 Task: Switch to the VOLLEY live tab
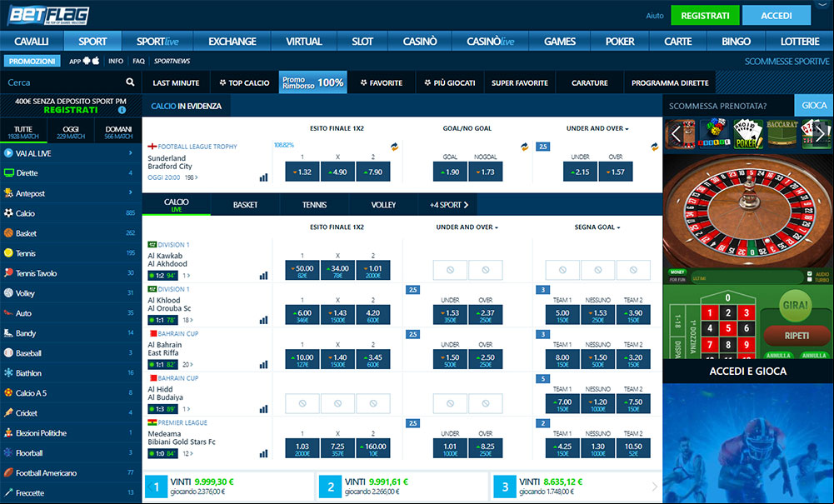[x=383, y=205]
